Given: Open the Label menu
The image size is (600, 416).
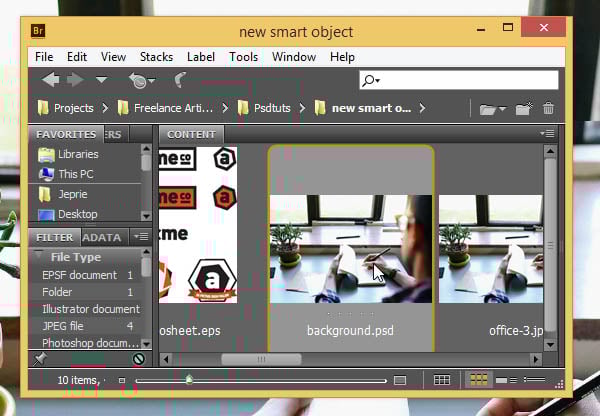Looking at the screenshot, I should point(201,57).
